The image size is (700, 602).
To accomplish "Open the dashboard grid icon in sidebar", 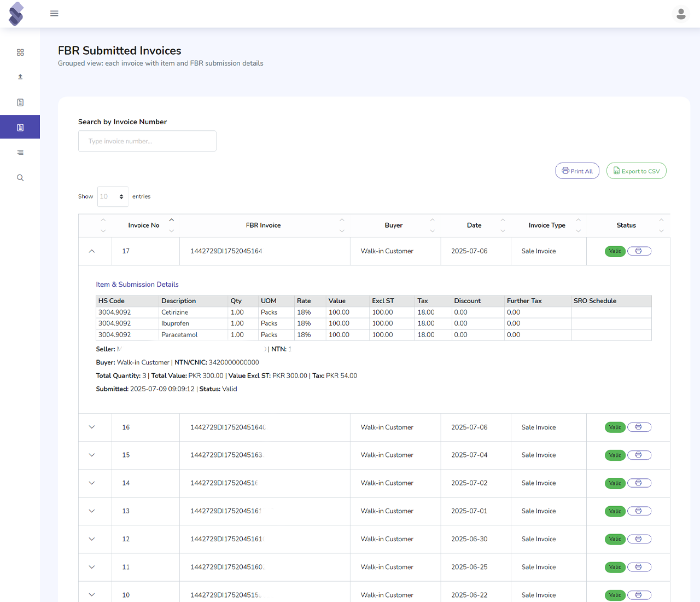I will point(20,53).
